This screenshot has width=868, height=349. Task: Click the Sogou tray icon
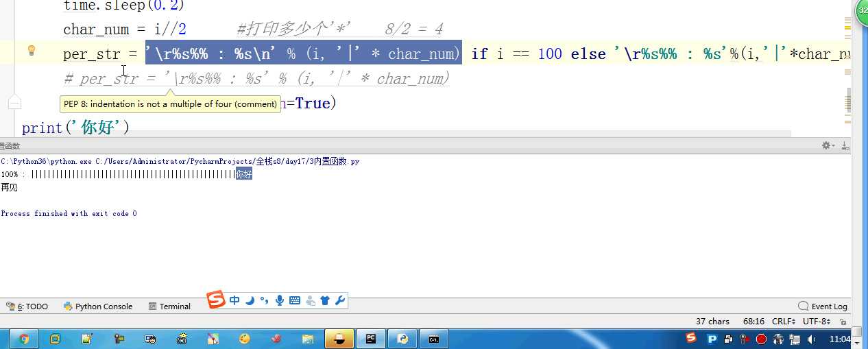[691, 338]
